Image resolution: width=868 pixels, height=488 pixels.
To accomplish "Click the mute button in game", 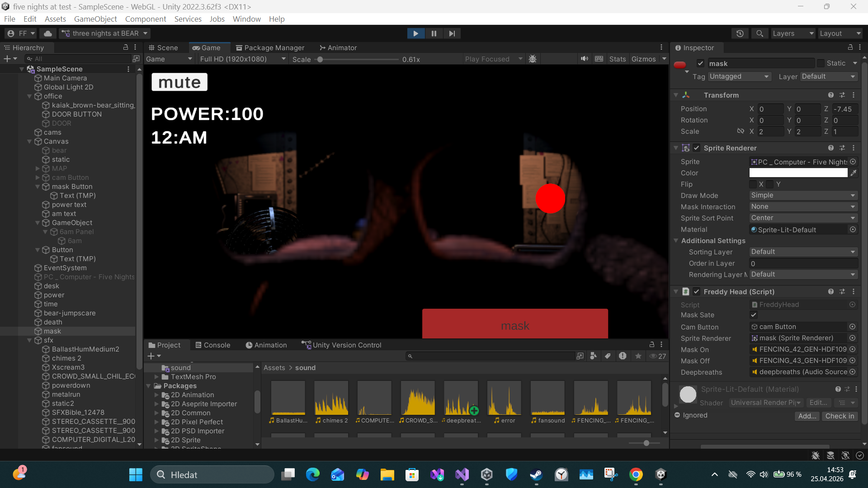I will click(x=179, y=82).
